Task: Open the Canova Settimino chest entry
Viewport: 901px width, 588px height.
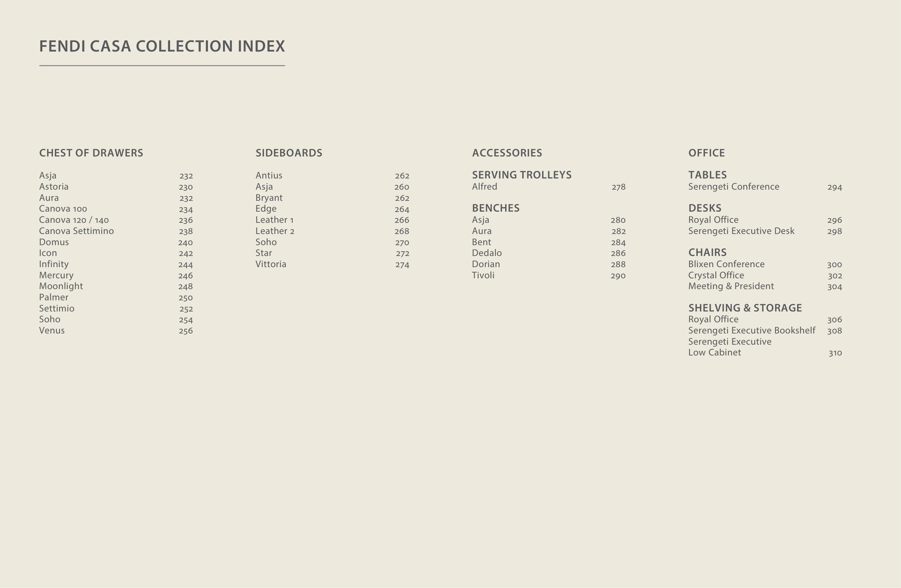Action: [76, 231]
